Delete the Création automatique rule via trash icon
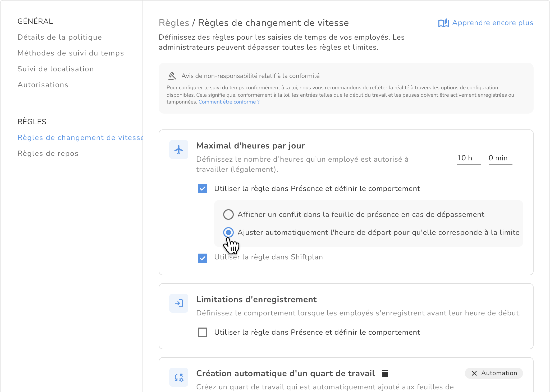 click(x=385, y=374)
